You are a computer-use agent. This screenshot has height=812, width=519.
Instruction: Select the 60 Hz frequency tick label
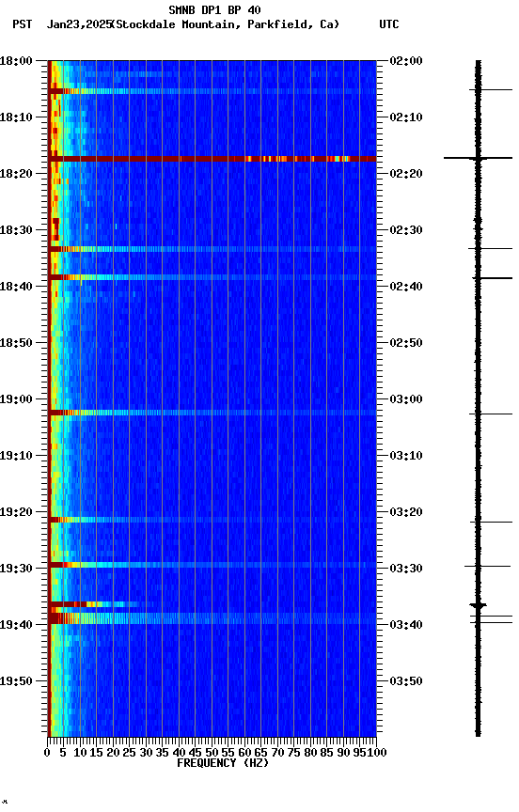[244, 753]
